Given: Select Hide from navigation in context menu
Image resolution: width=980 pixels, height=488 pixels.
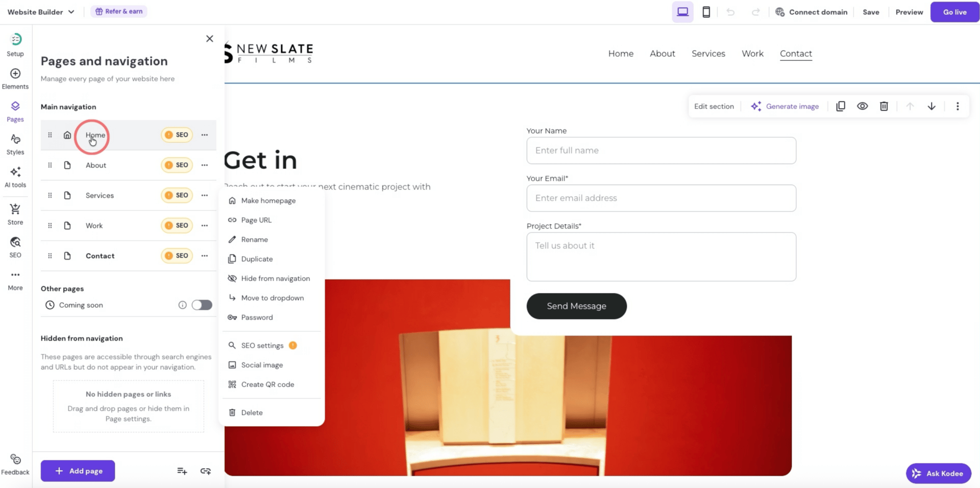Looking at the screenshot, I should click(x=276, y=278).
